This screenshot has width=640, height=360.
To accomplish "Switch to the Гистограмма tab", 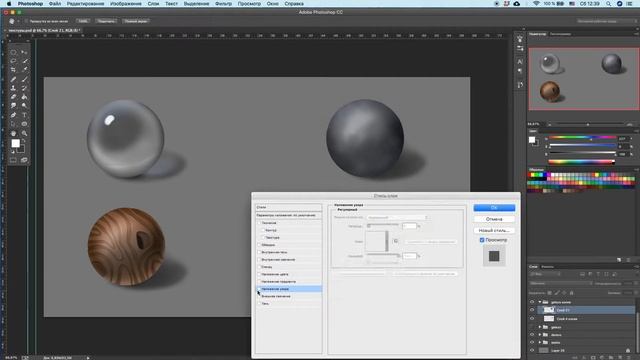I will point(560,34).
